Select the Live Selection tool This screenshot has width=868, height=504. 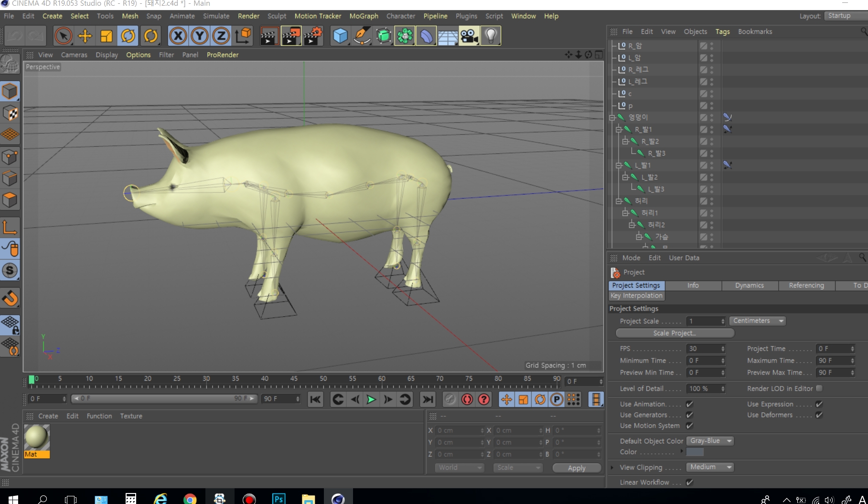click(x=63, y=36)
